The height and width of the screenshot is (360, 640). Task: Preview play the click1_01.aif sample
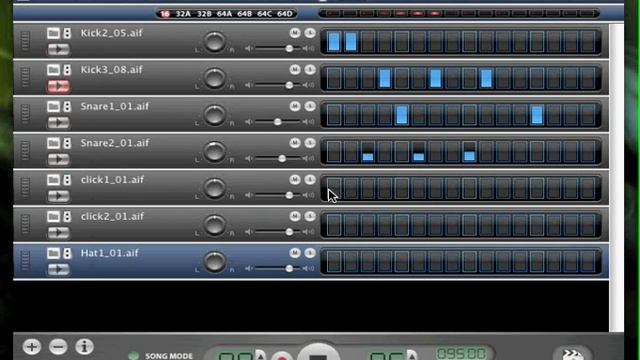click(x=58, y=196)
